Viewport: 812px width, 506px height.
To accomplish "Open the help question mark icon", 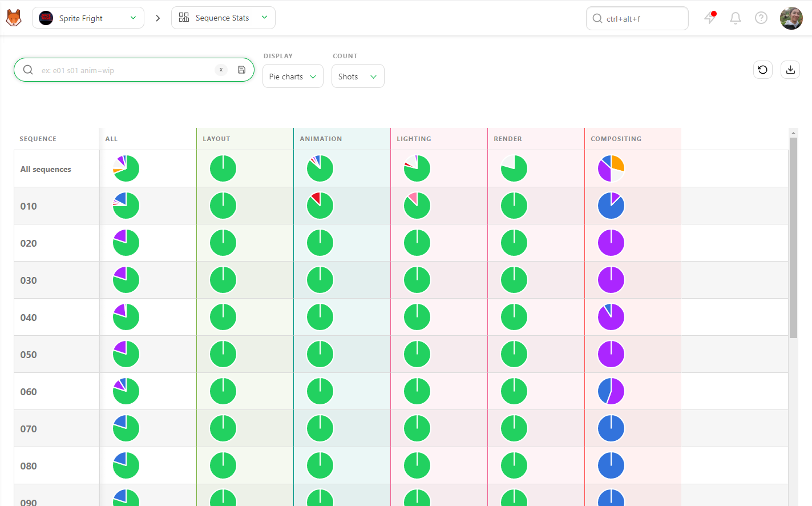I will [x=761, y=18].
